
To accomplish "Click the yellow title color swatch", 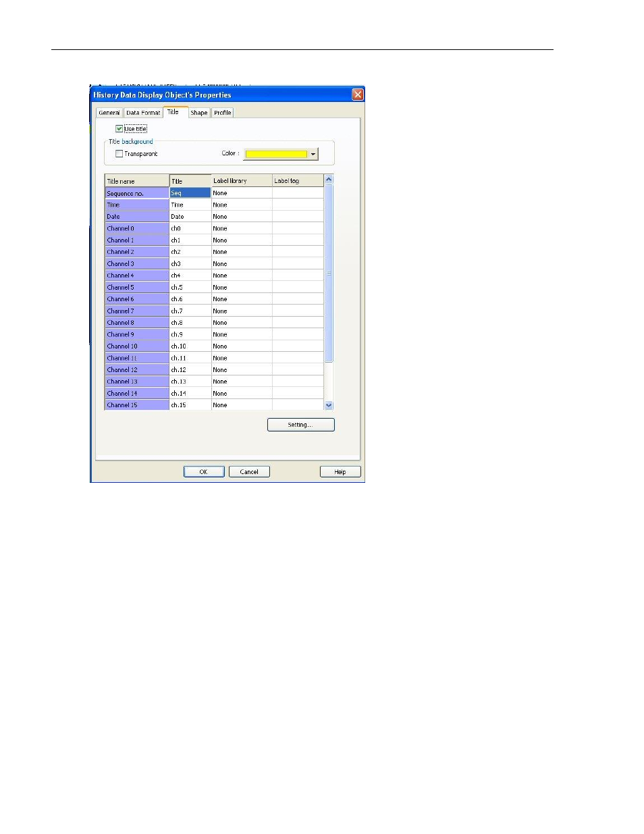I will tap(275, 154).
